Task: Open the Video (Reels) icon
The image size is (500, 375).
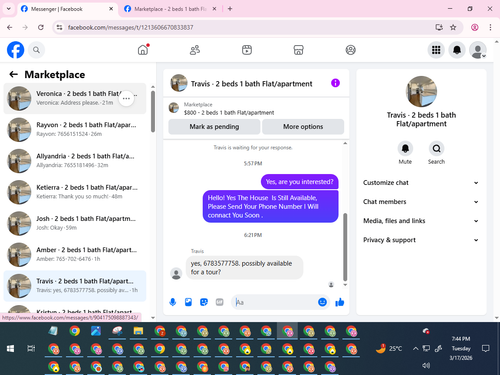Action: click(247, 50)
